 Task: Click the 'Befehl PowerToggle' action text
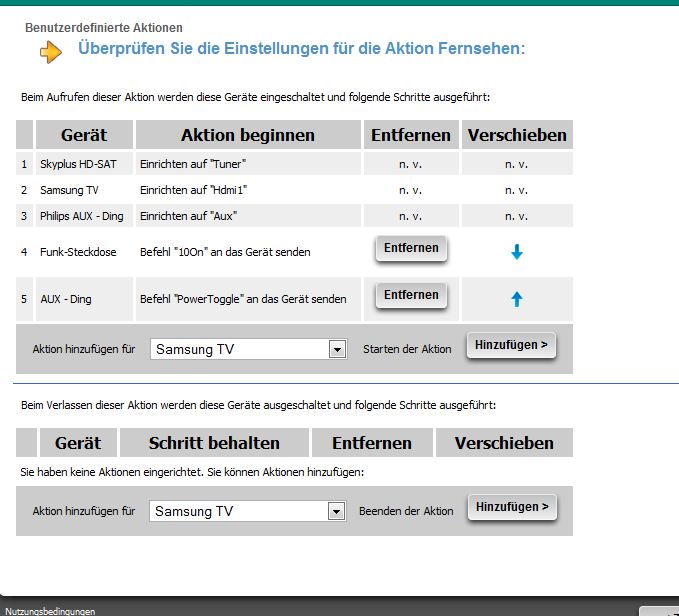pos(243,299)
